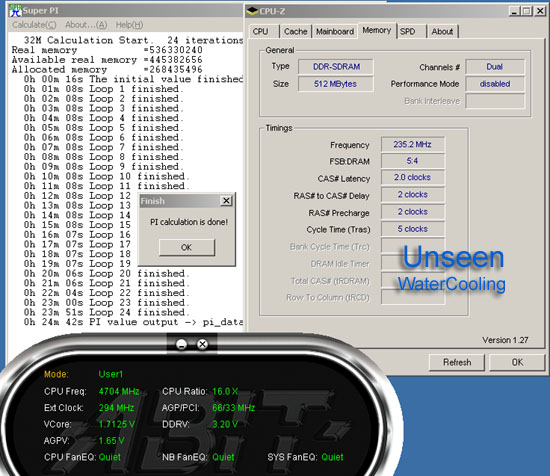Switch to the SPD tab in CPU-Z
Image resolution: width=550 pixels, height=476 pixels.
tap(412, 32)
